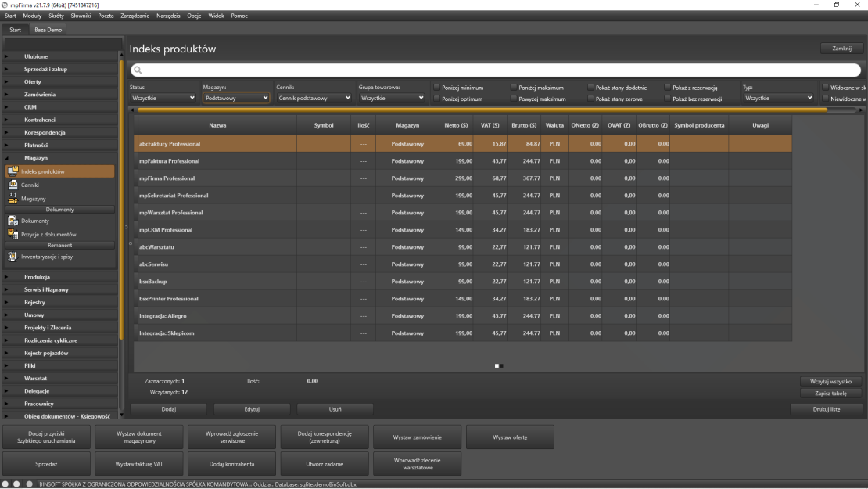Open the Dokumenty icon in Magazyn section
The height and width of the screenshot is (489, 868).
(x=13, y=221)
